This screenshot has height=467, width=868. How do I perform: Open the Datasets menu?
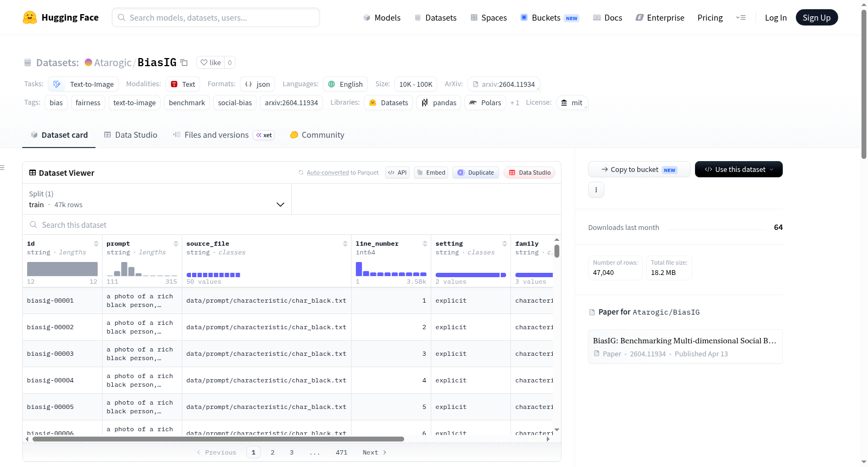point(436,17)
